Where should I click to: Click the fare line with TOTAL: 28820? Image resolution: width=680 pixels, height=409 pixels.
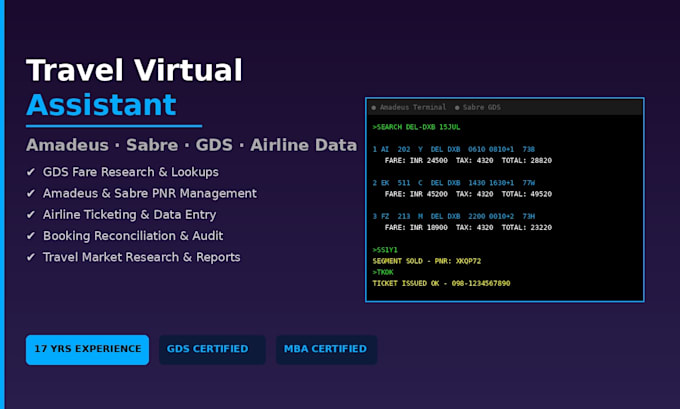pyautogui.click(x=468, y=160)
